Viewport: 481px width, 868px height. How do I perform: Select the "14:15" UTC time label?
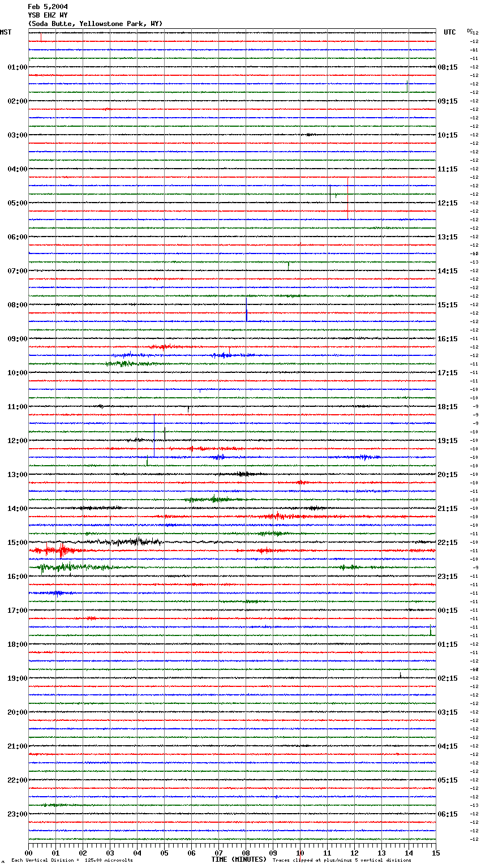(x=448, y=271)
